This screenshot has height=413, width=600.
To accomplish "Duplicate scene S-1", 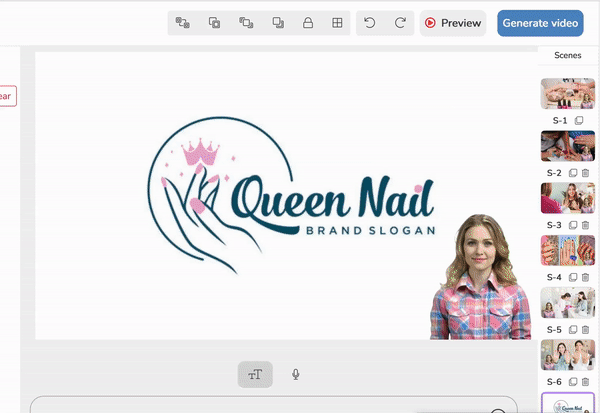I will point(579,121).
